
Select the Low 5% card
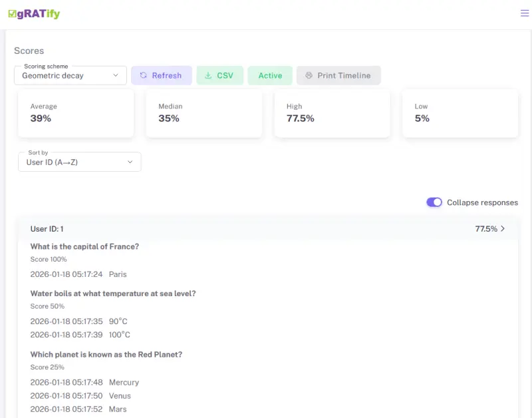(x=460, y=113)
